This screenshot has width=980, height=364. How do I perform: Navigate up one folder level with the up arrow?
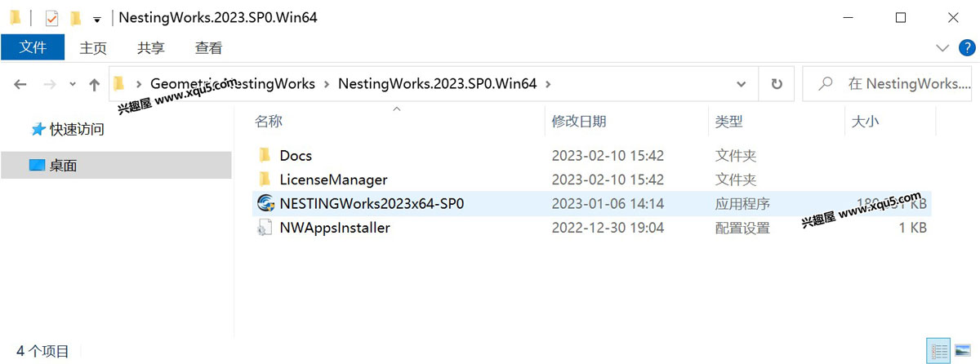click(x=94, y=84)
